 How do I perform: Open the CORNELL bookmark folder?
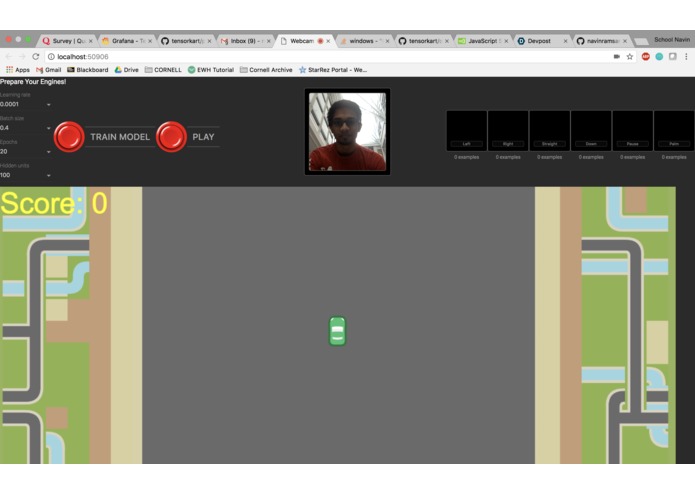click(163, 70)
